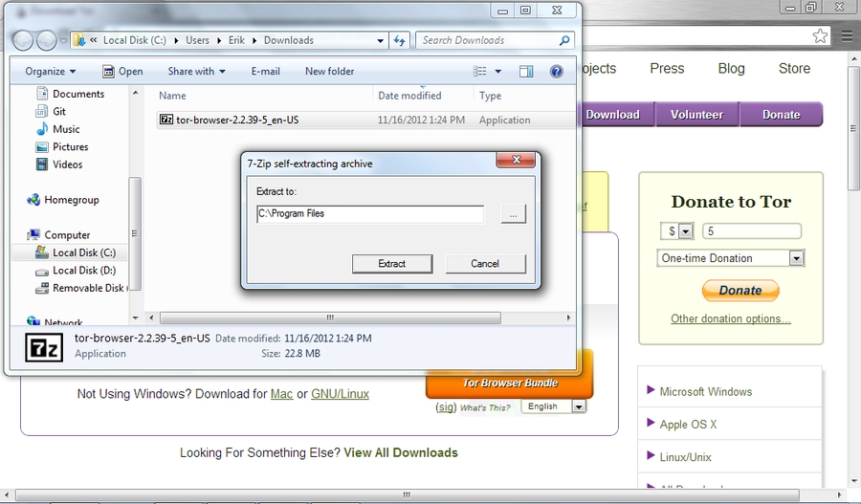The image size is (861, 504).
Task: Open the Chrome menu hamburger icon
Action: [848, 36]
